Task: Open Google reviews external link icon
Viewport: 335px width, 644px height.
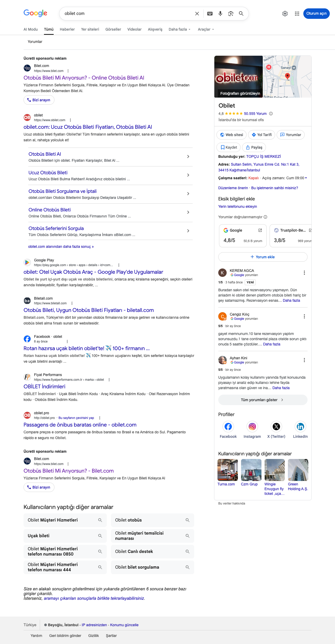Action: click(x=260, y=230)
